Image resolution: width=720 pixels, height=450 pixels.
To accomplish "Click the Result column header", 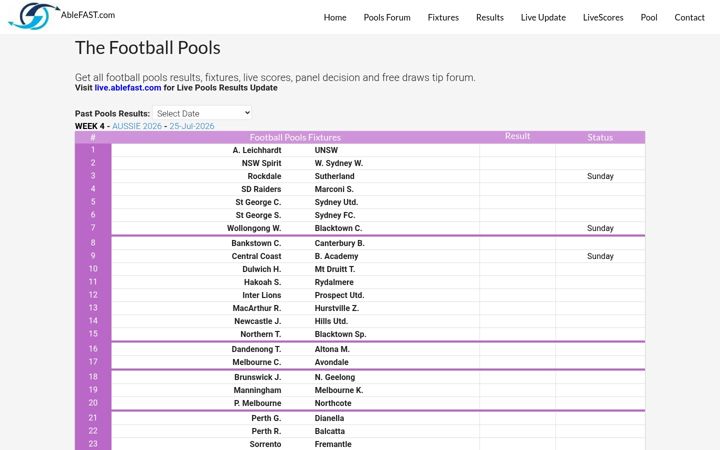I will pos(517,136).
